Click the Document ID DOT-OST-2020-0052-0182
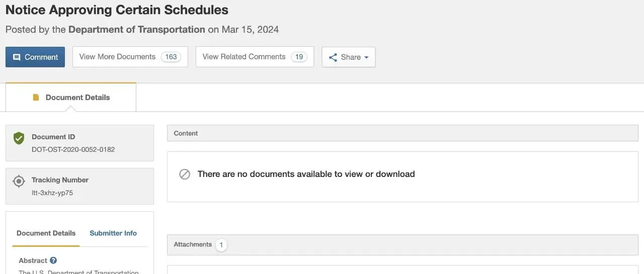This screenshot has width=644, height=274. pos(73,149)
